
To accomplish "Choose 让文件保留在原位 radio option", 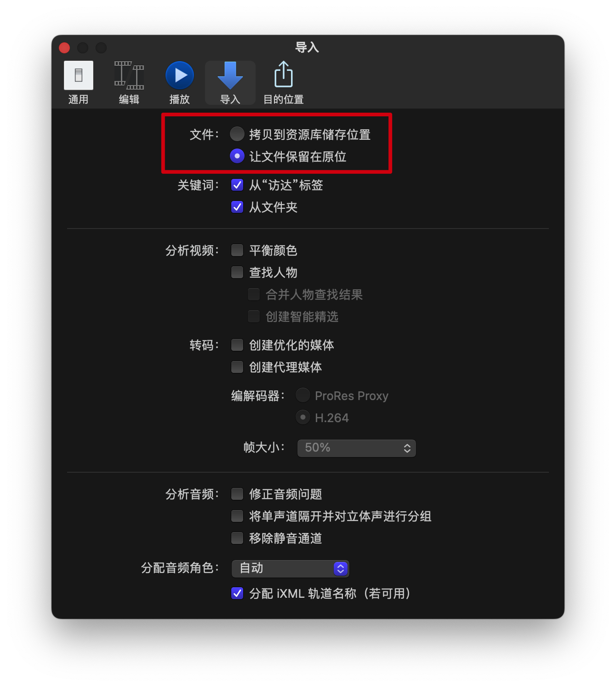I will pos(237,156).
